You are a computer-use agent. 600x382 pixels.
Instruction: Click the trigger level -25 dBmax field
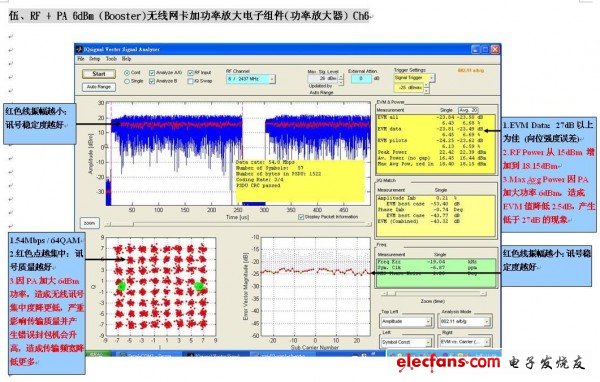[x=409, y=88]
